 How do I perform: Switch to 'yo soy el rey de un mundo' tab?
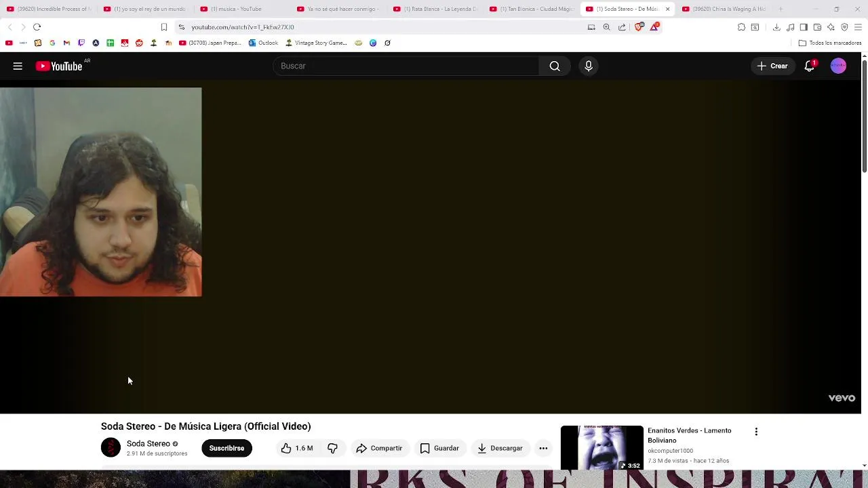click(x=145, y=9)
